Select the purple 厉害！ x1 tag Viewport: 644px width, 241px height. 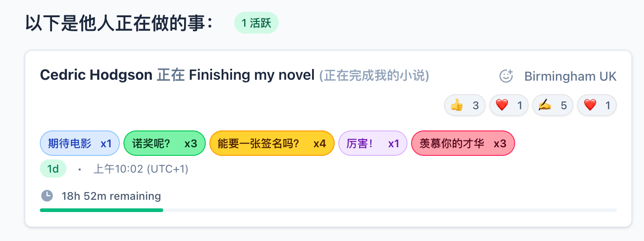tap(373, 143)
